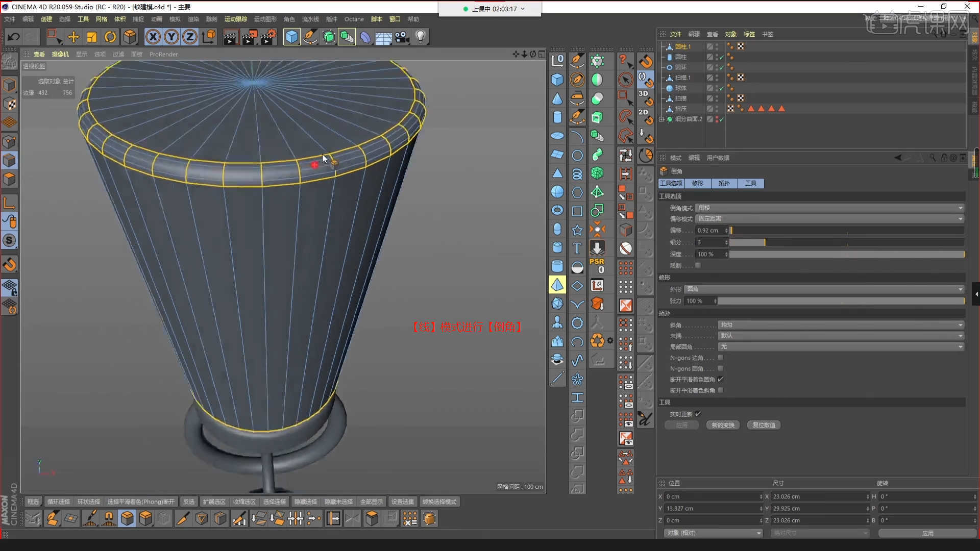This screenshot has height=551, width=980.
Task: Click 反选 button
Action: tap(188, 502)
